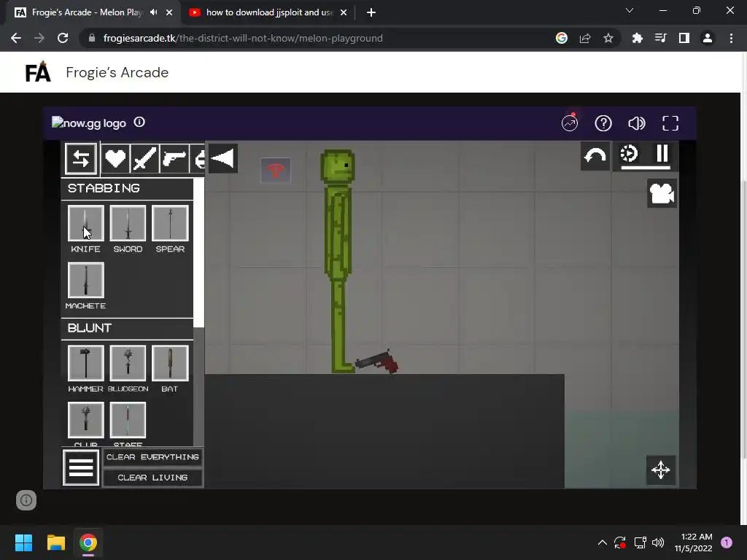
Task: Pick the Spear weapon item
Action: (170, 223)
